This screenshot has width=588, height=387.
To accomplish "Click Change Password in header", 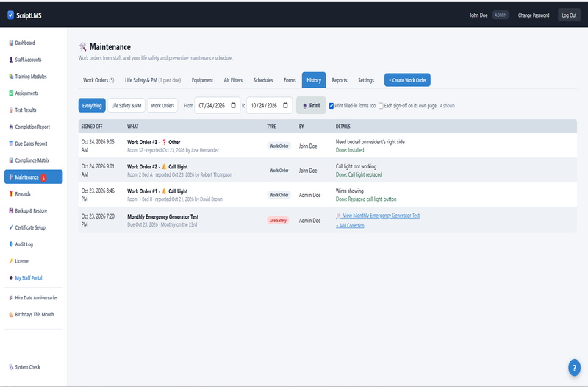I will (x=534, y=15).
